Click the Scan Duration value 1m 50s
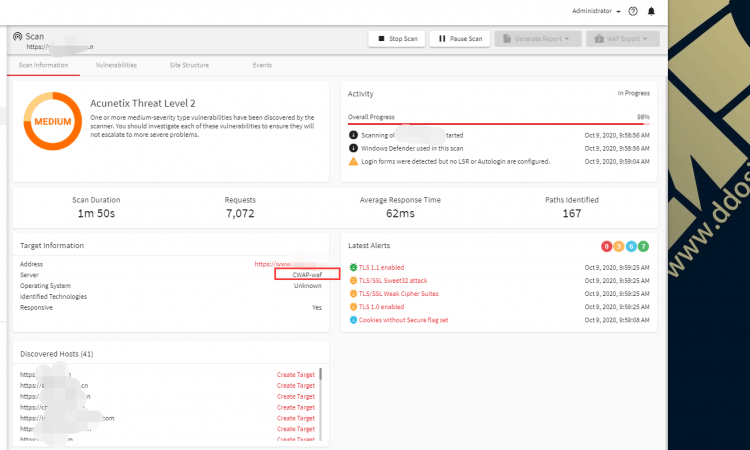 (96, 214)
